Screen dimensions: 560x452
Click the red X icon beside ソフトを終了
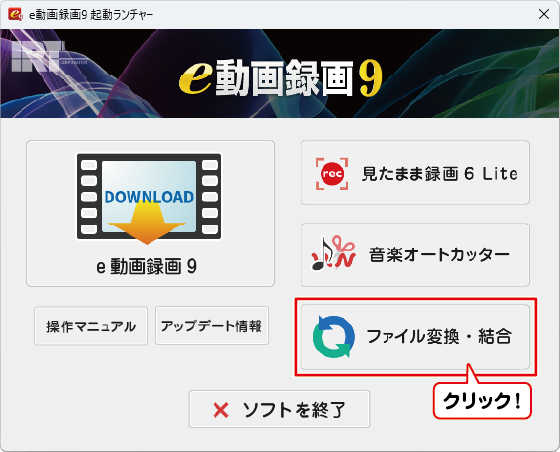(221, 410)
